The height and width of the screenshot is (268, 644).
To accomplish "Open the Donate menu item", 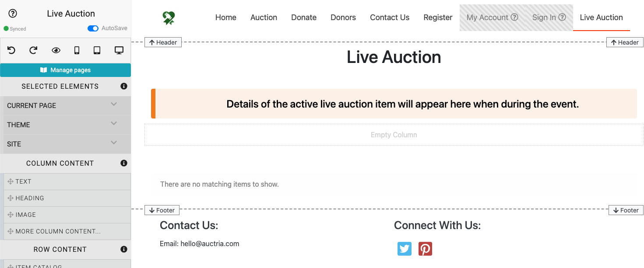I will [304, 17].
